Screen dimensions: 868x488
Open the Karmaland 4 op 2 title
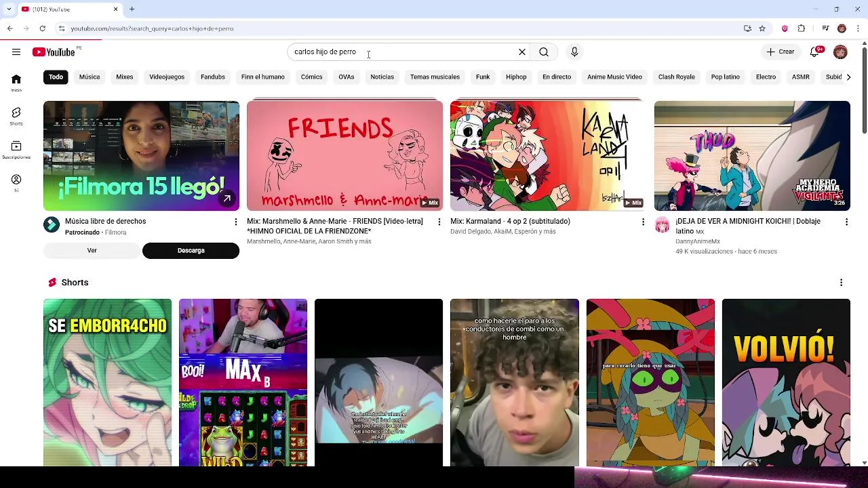510,222
